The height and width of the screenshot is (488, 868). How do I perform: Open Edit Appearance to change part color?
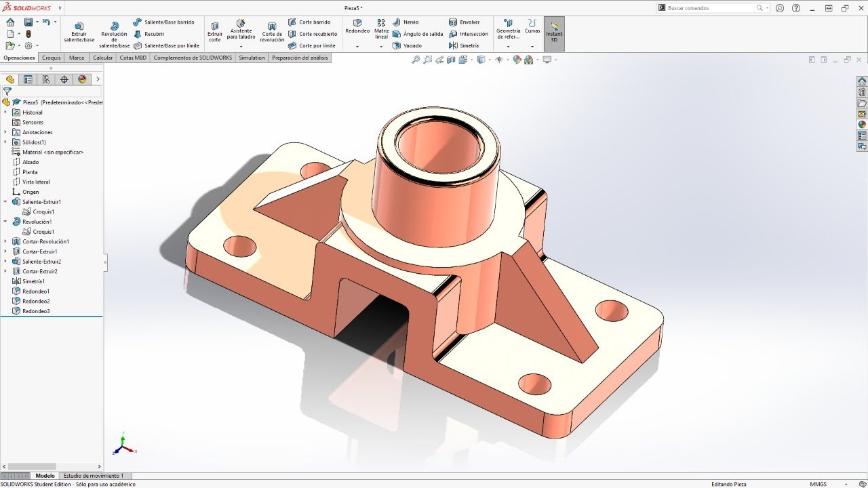(x=517, y=60)
